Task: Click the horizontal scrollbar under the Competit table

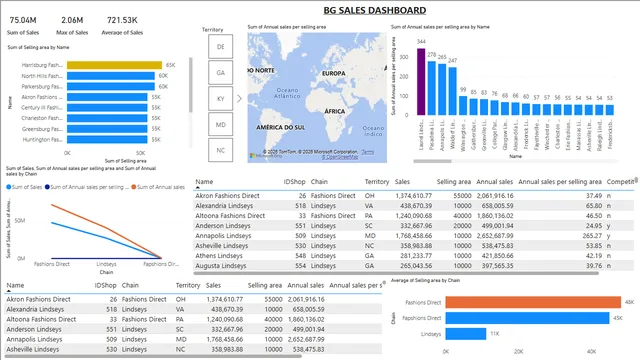Action: coord(396,273)
